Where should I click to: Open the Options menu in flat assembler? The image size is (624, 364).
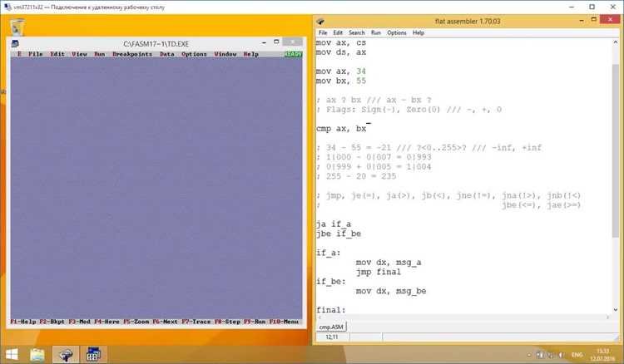tap(397, 32)
